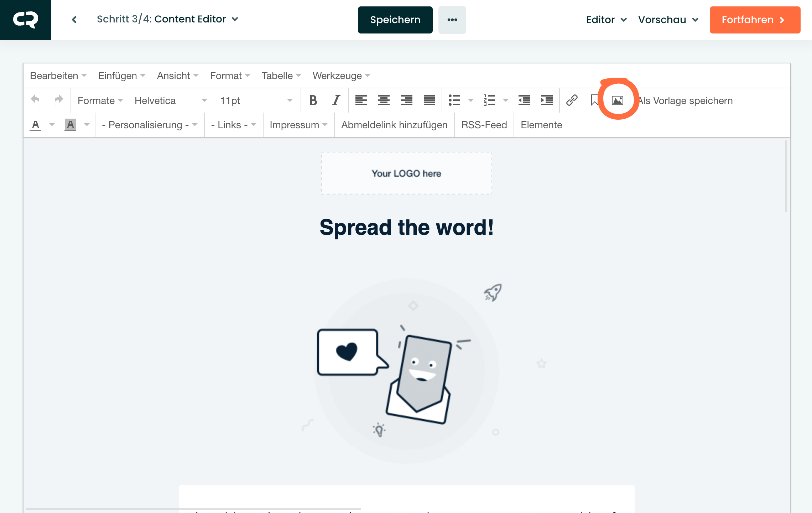The height and width of the screenshot is (513, 812).
Task: Open the Vorschau dropdown
Action: point(668,20)
